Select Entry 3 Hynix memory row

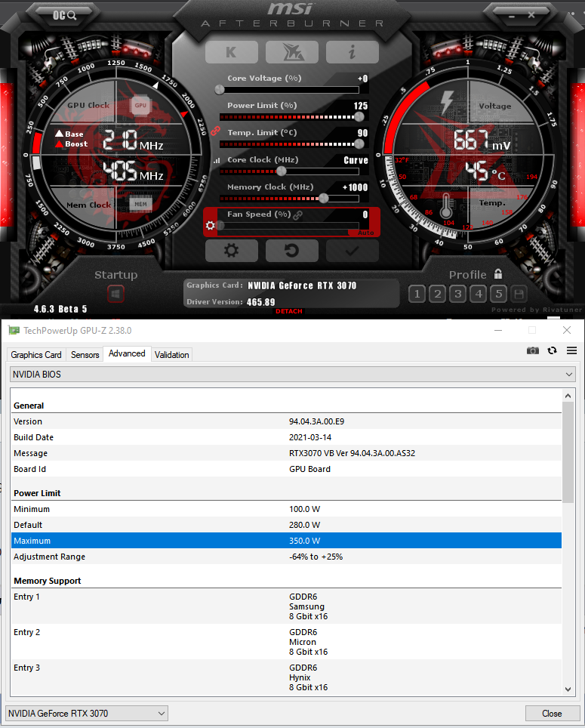pos(286,677)
